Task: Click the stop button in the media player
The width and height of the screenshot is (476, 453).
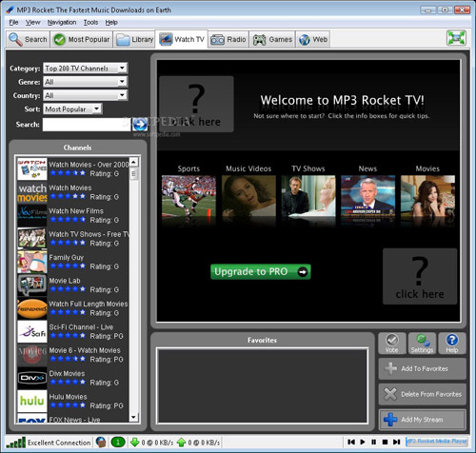Action: 385,442
